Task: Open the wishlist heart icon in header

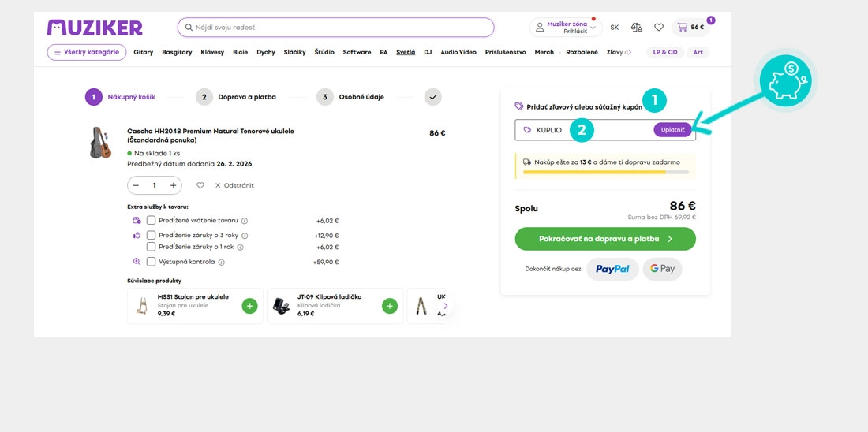Action: pos(659,27)
